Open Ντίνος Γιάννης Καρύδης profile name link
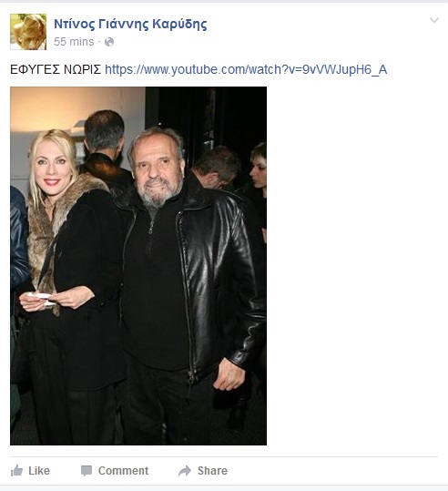448x491 pixels. click(130, 24)
